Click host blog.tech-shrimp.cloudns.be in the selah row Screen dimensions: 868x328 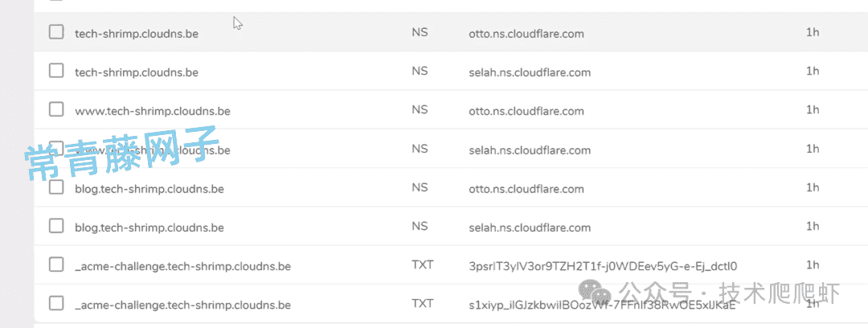(x=149, y=228)
